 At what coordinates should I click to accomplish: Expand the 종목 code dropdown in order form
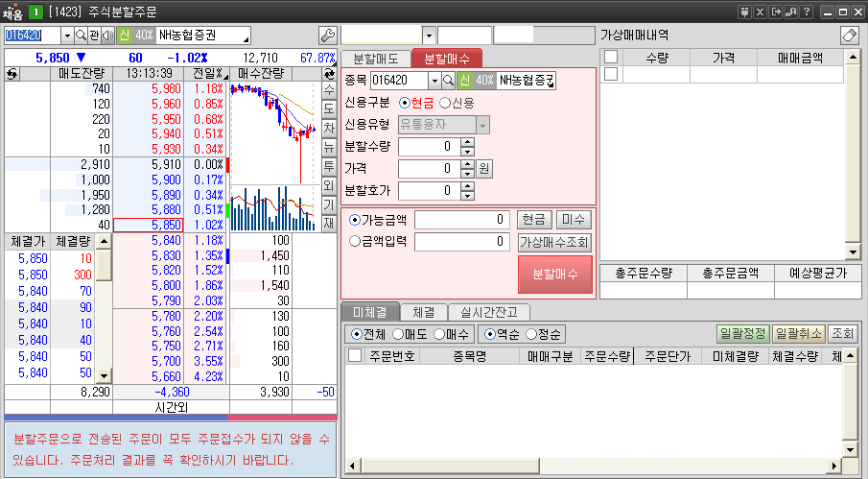(434, 81)
